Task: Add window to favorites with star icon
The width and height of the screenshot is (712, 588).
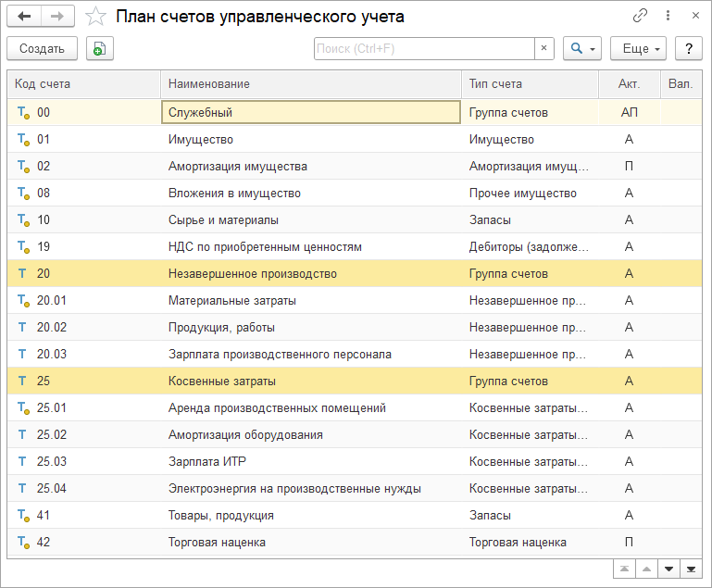Action: click(95, 17)
